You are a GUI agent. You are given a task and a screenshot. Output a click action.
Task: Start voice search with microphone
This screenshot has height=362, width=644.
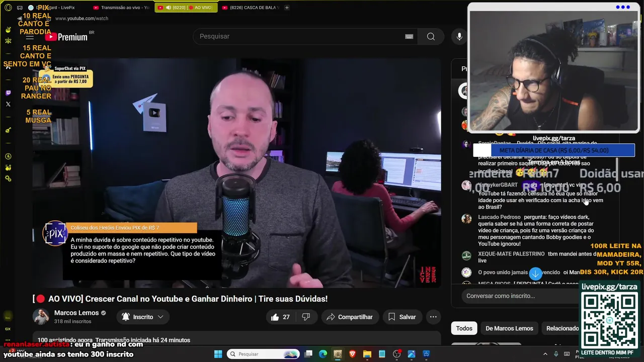coord(459,36)
